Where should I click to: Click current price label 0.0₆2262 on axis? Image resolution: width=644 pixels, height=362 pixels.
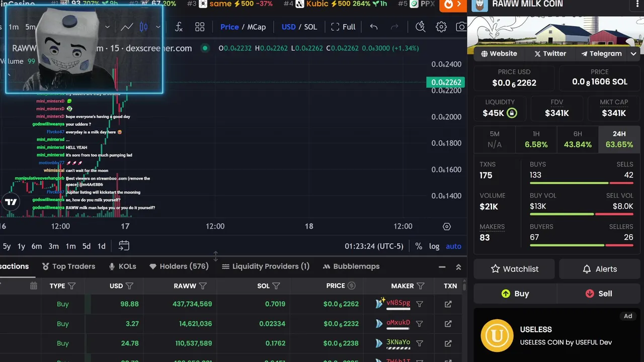(x=446, y=82)
